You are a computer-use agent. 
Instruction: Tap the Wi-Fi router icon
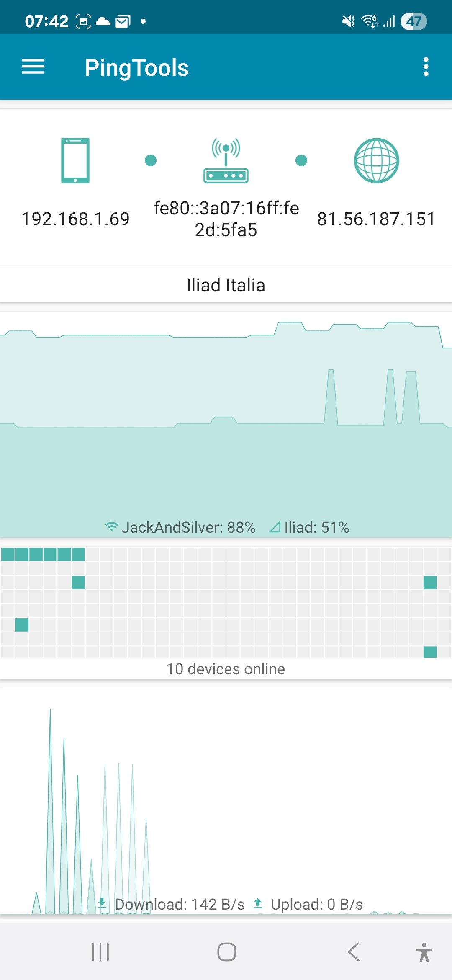click(226, 160)
